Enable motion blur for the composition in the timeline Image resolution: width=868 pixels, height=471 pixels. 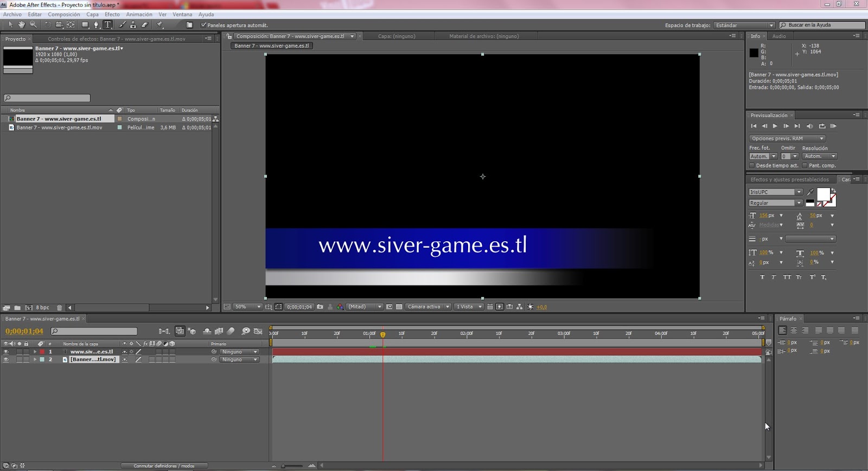point(231,331)
